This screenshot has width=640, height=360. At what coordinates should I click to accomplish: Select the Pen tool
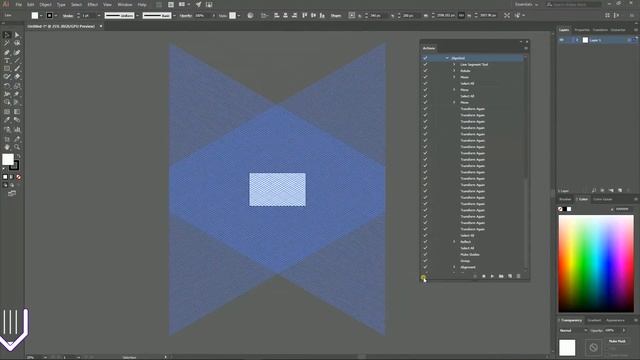pos(7,52)
